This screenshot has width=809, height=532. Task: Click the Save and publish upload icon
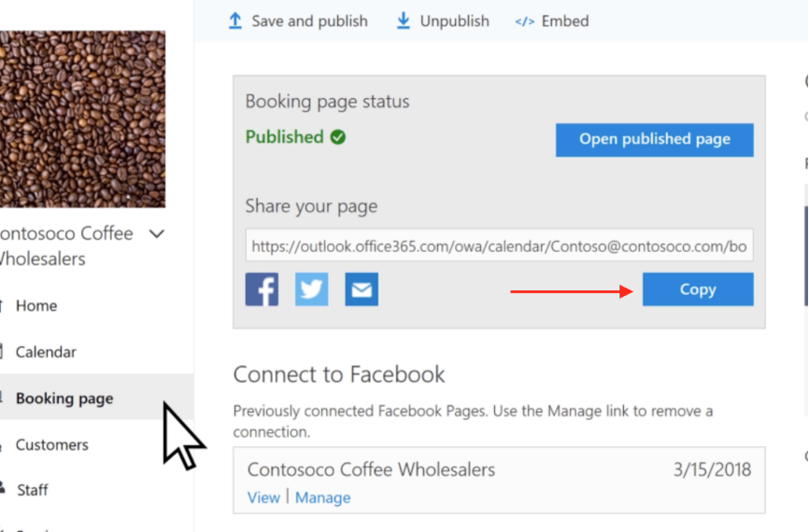(235, 21)
